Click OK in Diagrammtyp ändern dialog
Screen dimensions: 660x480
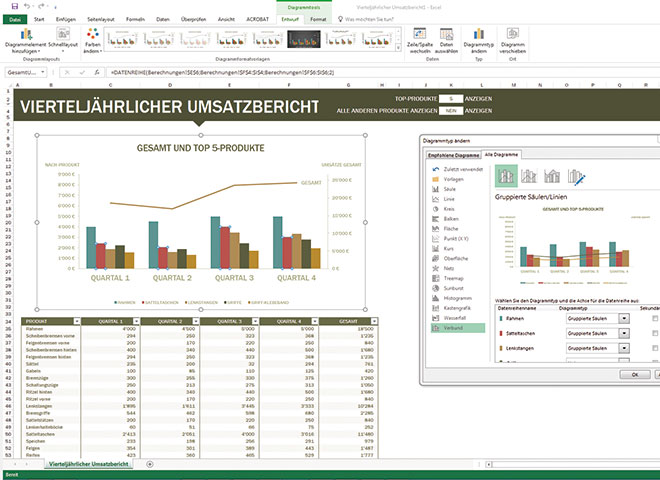[x=635, y=374]
